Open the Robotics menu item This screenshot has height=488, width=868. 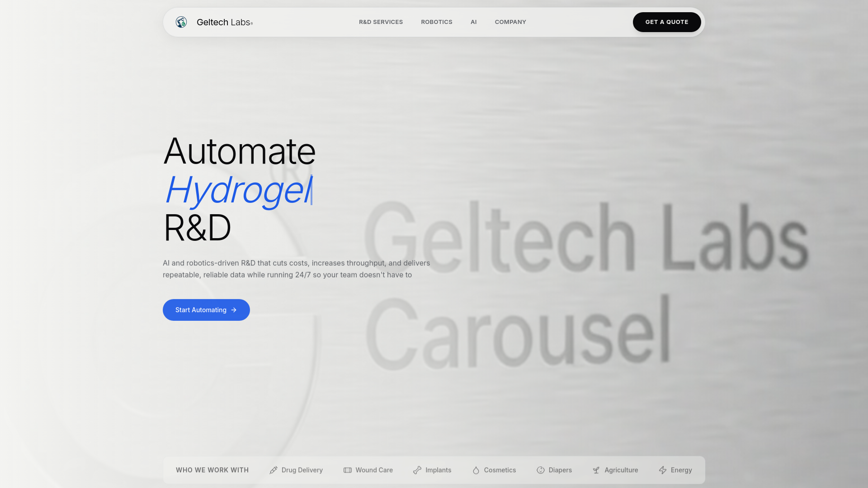[x=437, y=22]
